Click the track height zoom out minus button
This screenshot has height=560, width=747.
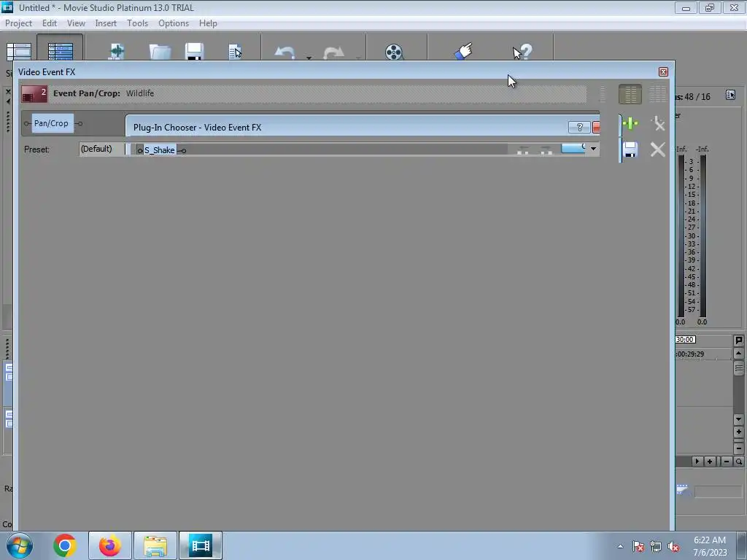pyautogui.click(x=738, y=448)
